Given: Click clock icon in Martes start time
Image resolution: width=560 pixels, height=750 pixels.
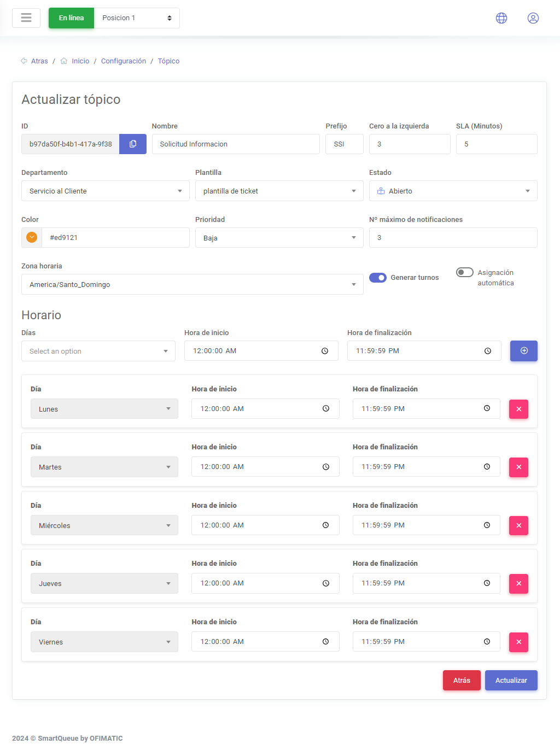Looking at the screenshot, I should (x=325, y=467).
